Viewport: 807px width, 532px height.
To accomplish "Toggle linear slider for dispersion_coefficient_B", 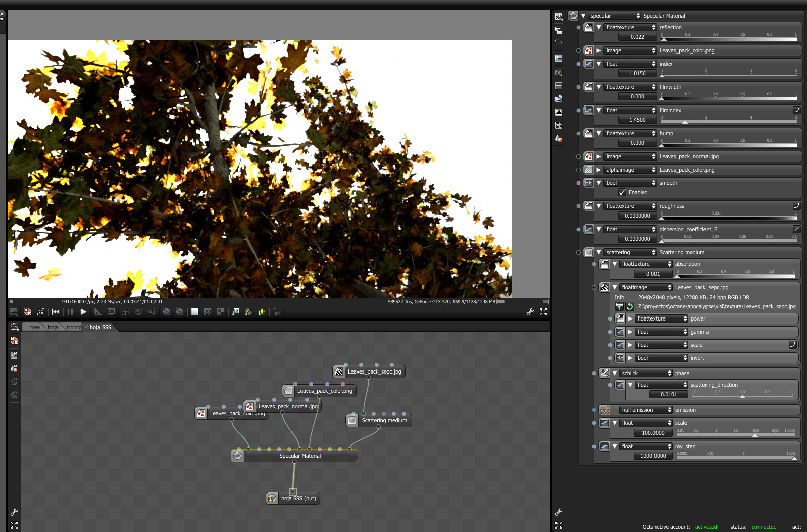I will 796,229.
